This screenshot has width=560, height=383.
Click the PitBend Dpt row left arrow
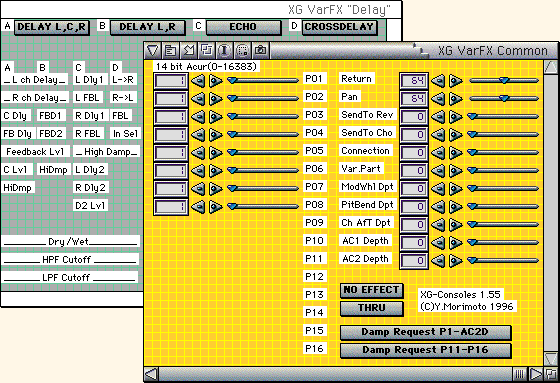click(x=438, y=207)
